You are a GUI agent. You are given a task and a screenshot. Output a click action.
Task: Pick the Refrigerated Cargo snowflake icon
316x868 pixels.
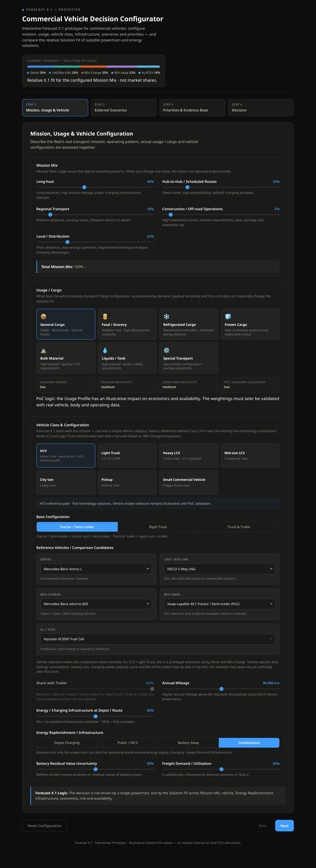[x=166, y=316]
